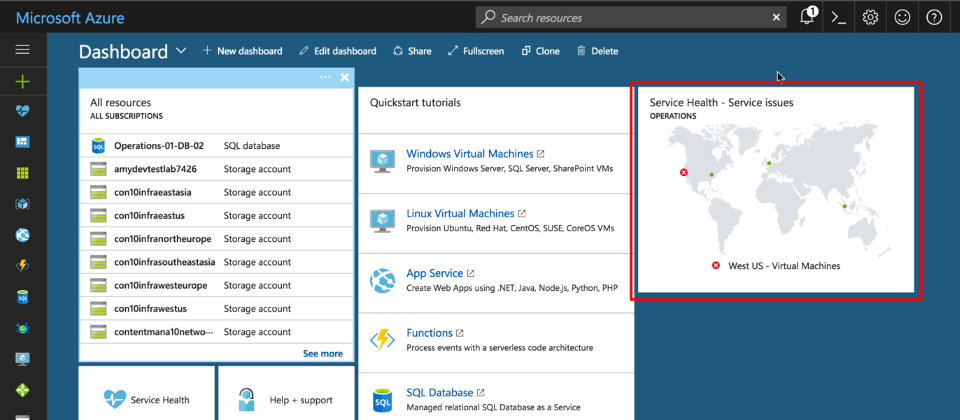The image size is (960, 420).
Task: Open Resource groups cube icon in sidebar
Action: pyautogui.click(x=23, y=204)
